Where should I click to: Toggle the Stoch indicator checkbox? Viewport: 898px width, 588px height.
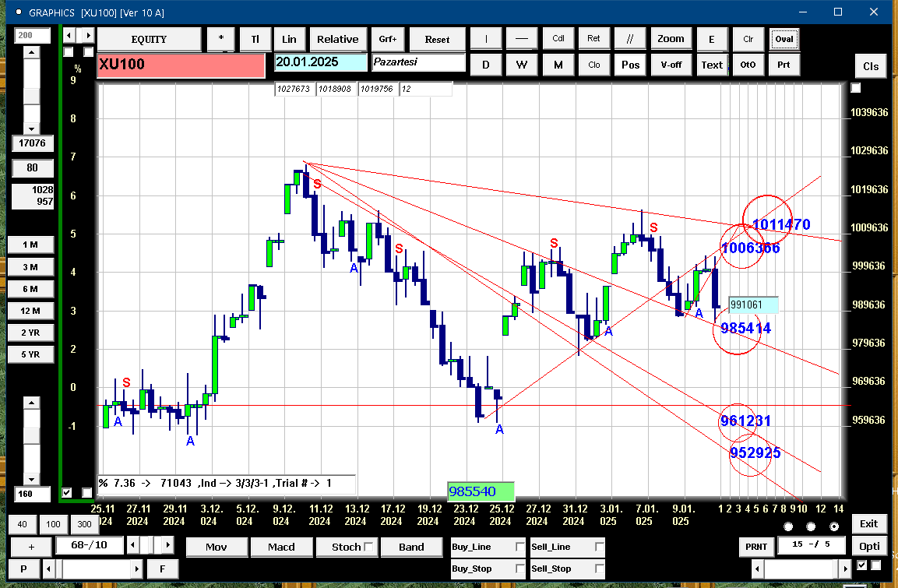coord(369,547)
